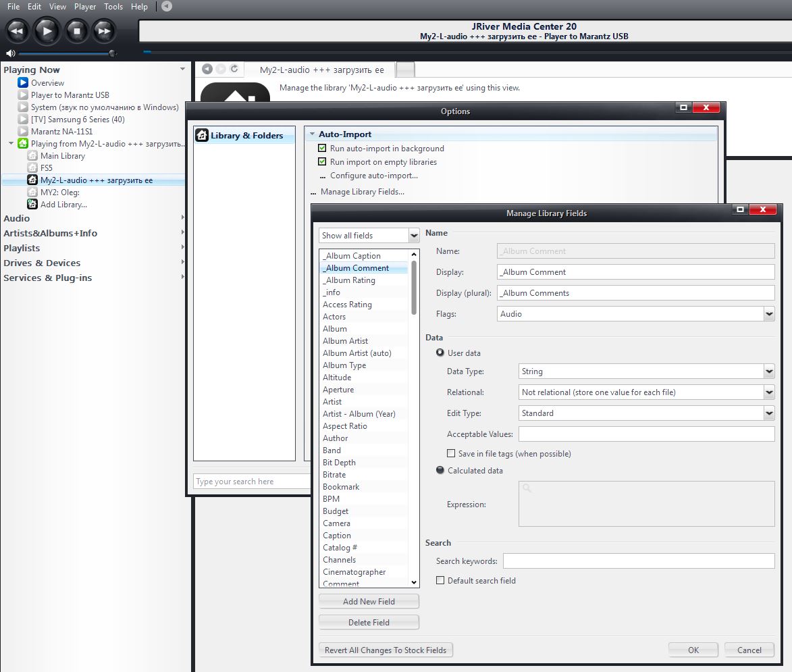Viewport: 792px width, 672px height.
Task: Click the Display field input
Action: click(x=635, y=272)
